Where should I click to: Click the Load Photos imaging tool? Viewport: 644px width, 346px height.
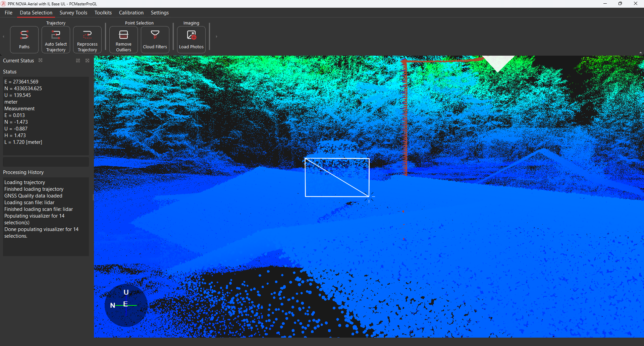click(191, 40)
